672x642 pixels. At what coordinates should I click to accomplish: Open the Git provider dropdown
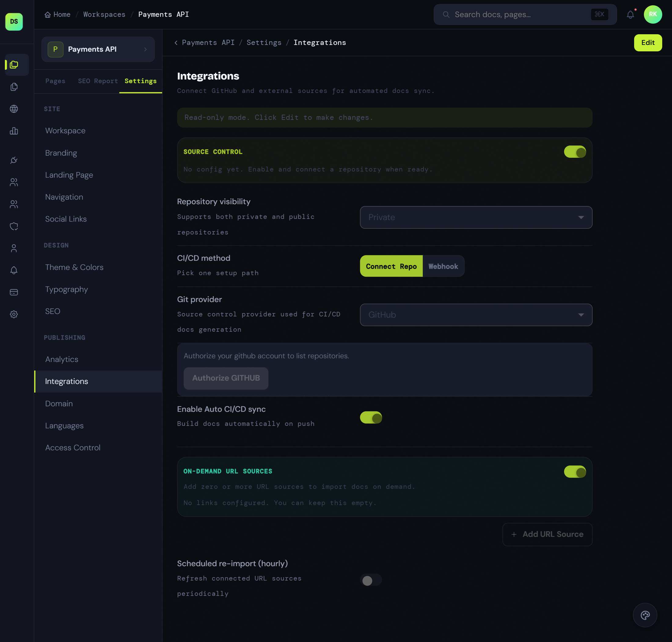coord(476,315)
